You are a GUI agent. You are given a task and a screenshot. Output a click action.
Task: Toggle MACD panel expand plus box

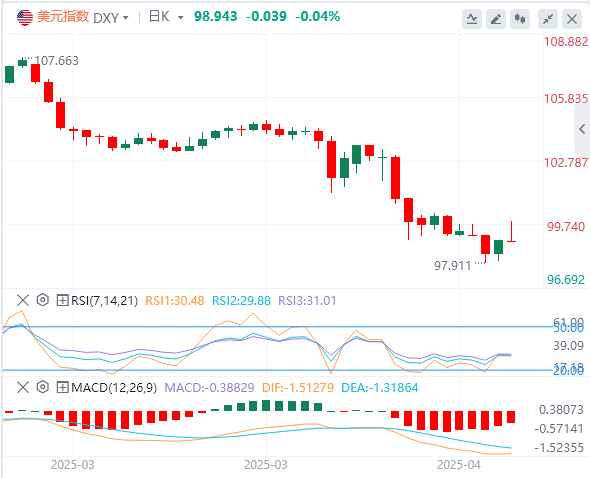pyautogui.click(x=62, y=387)
